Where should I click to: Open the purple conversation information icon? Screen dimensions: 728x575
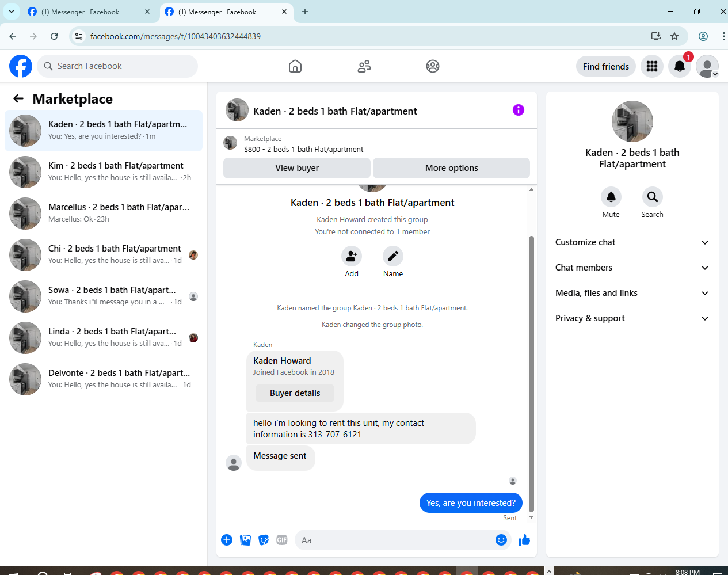coord(519,110)
